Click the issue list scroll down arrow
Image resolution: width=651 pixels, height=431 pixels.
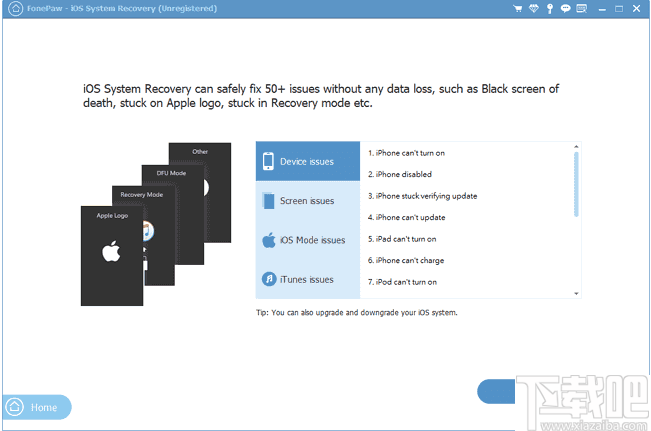[576, 294]
